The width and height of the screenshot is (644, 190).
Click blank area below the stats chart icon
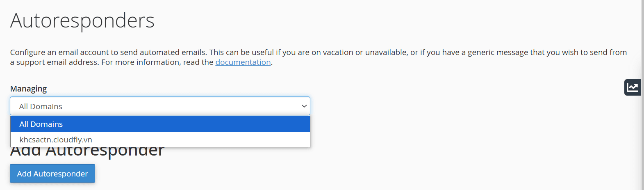pyautogui.click(x=633, y=135)
